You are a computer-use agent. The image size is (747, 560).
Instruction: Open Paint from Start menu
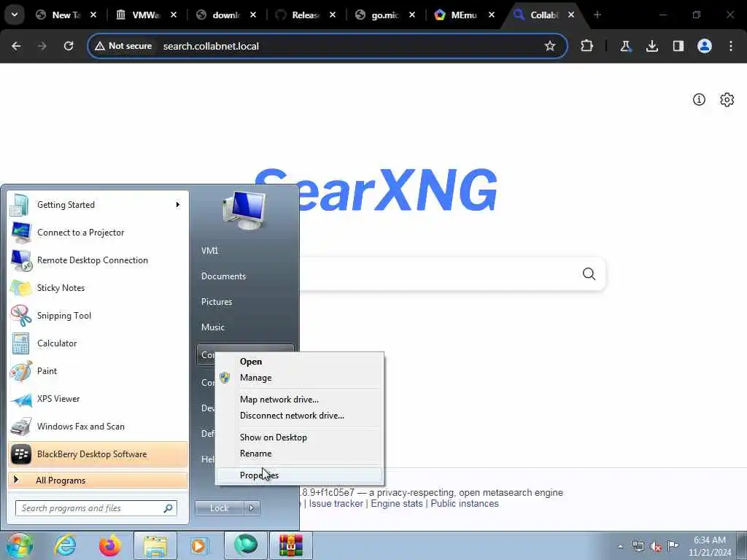tap(98, 371)
